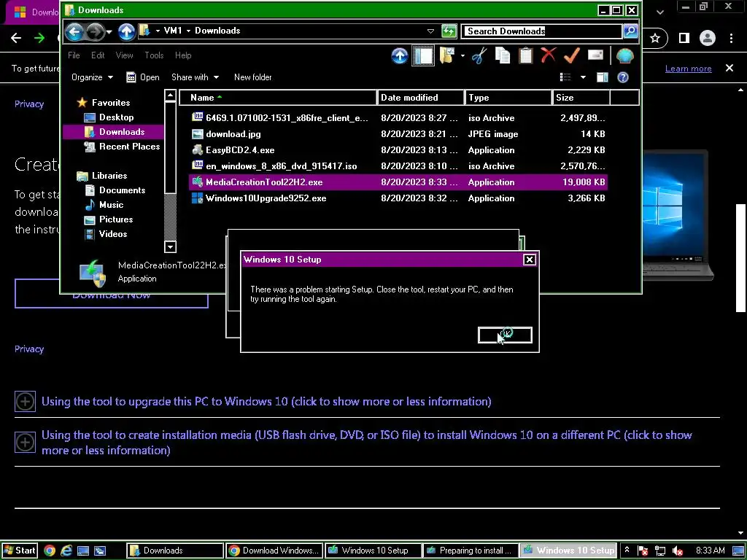Click the search magnifier icon
Image resolution: width=747 pixels, height=560 pixels.
point(630,31)
